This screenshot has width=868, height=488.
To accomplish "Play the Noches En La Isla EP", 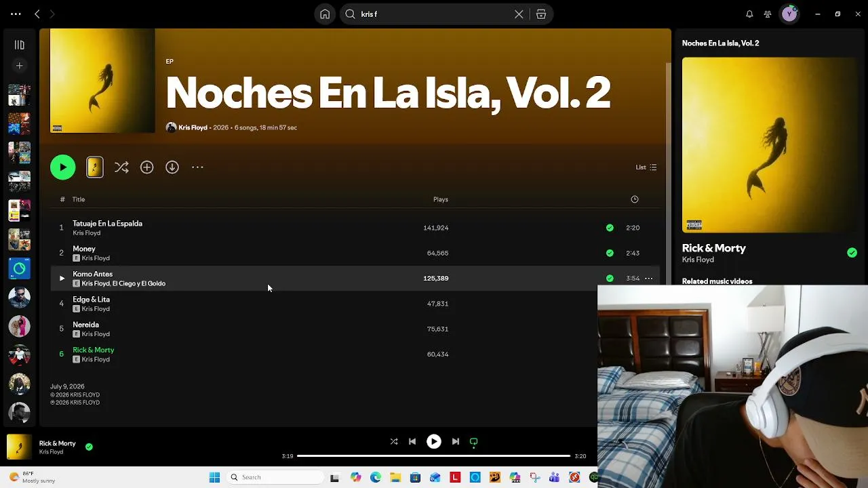I will [x=63, y=167].
